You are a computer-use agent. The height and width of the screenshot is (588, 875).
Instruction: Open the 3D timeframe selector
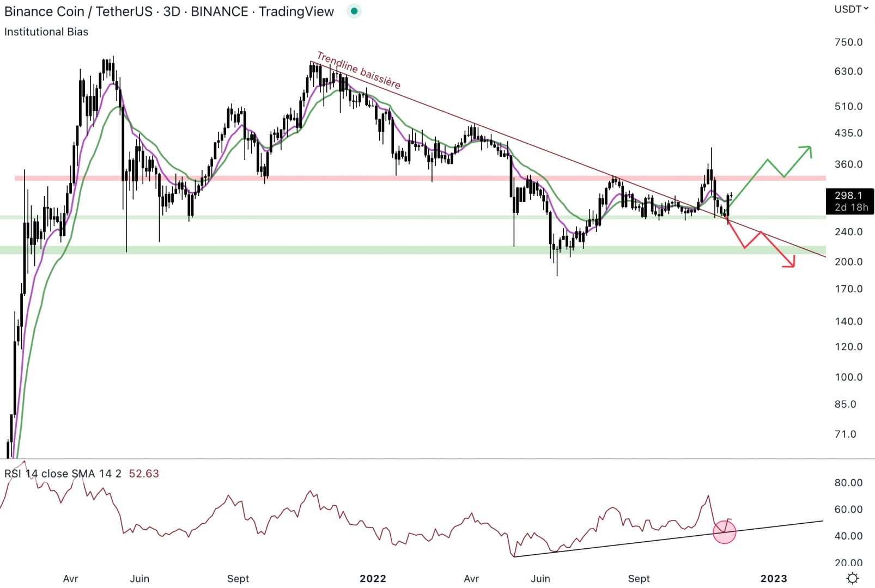173,11
